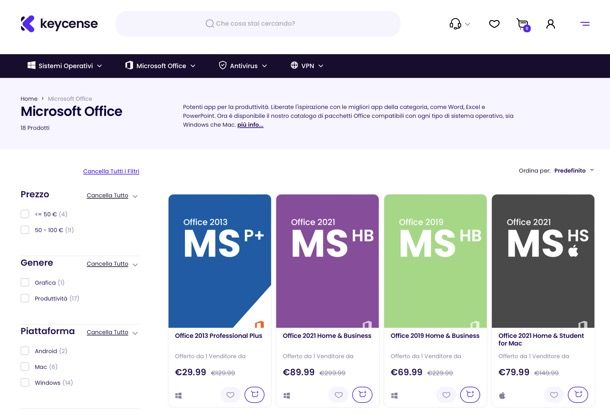
Task: Open the shopping cart icon in header
Action: 523,24
